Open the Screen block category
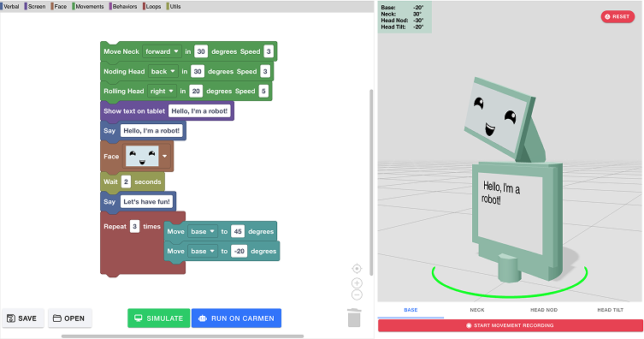The height and width of the screenshot is (339, 644). click(x=35, y=7)
